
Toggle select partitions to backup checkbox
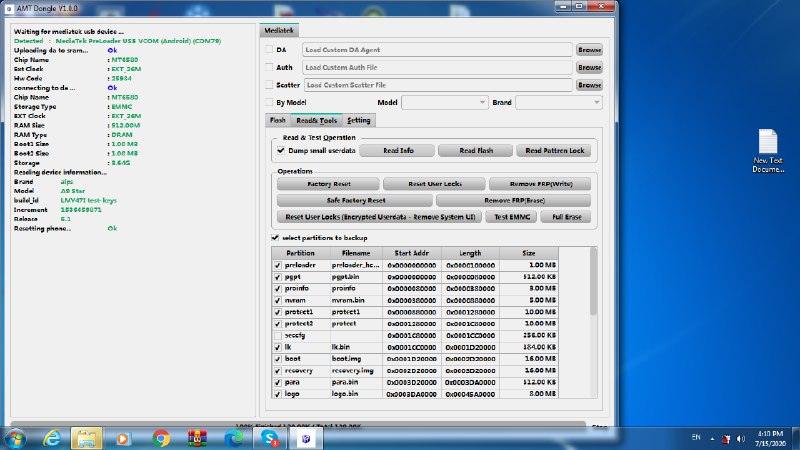pos(275,238)
